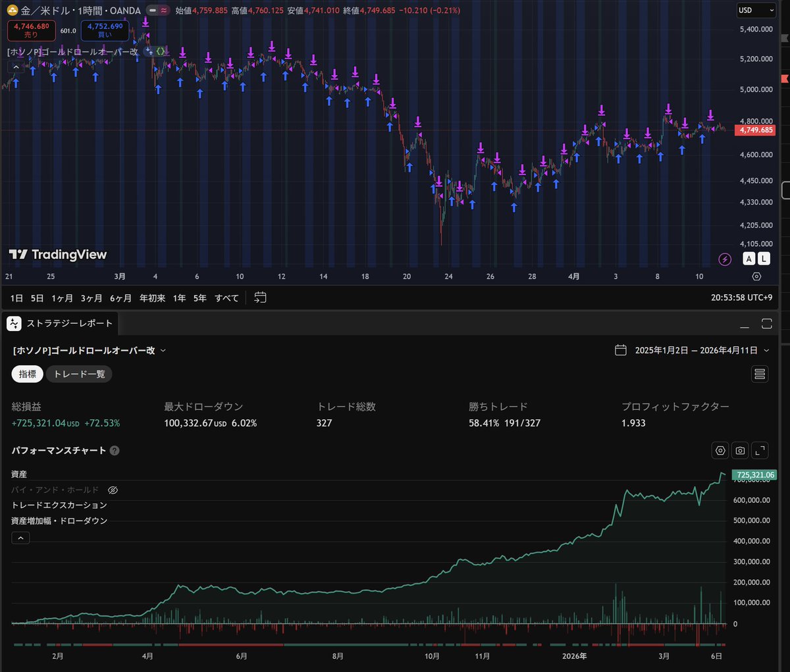Maximize the strategy report panel
The image size is (790, 672).
[x=766, y=323]
